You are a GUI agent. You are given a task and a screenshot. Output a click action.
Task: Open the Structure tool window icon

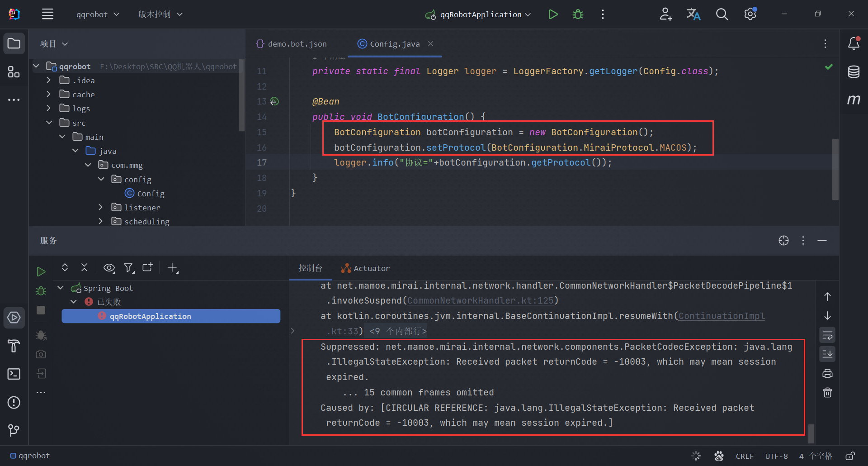tap(14, 71)
